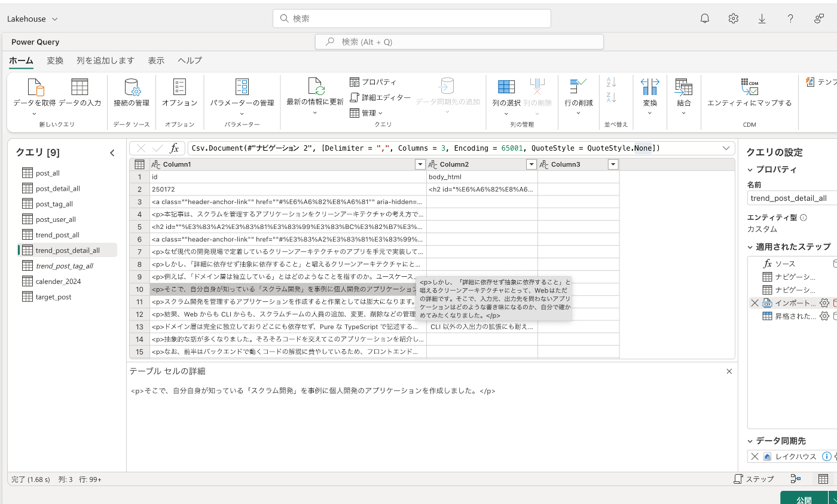This screenshot has width=837, height=504.
Task: Open query プロパティ from ribbon
Action: click(373, 82)
